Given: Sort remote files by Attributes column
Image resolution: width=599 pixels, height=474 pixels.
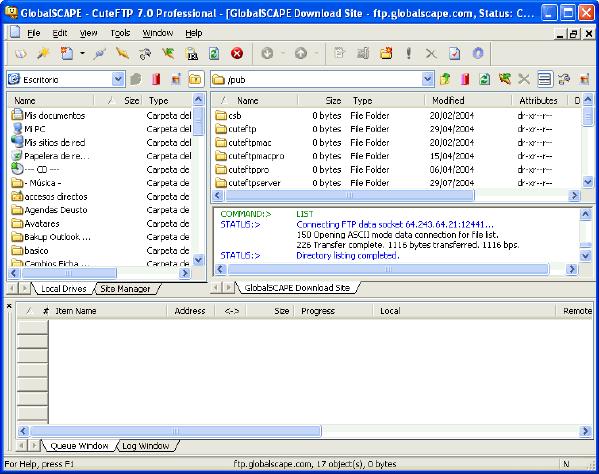Looking at the screenshot, I should coord(539,100).
